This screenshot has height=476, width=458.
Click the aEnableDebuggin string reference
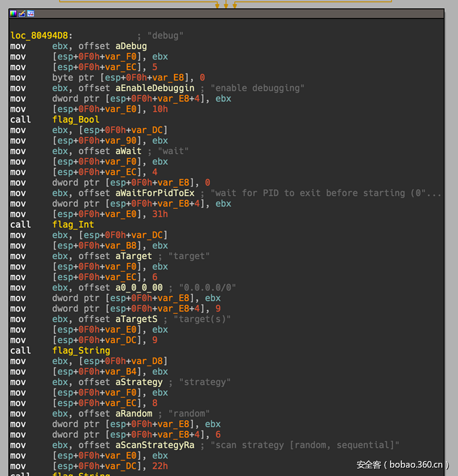(155, 88)
